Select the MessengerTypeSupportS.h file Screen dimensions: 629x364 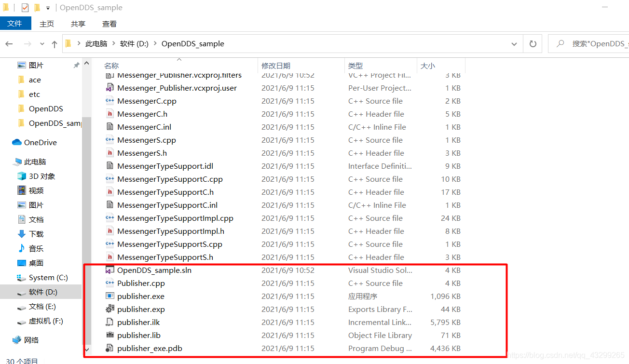click(x=165, y=257)
